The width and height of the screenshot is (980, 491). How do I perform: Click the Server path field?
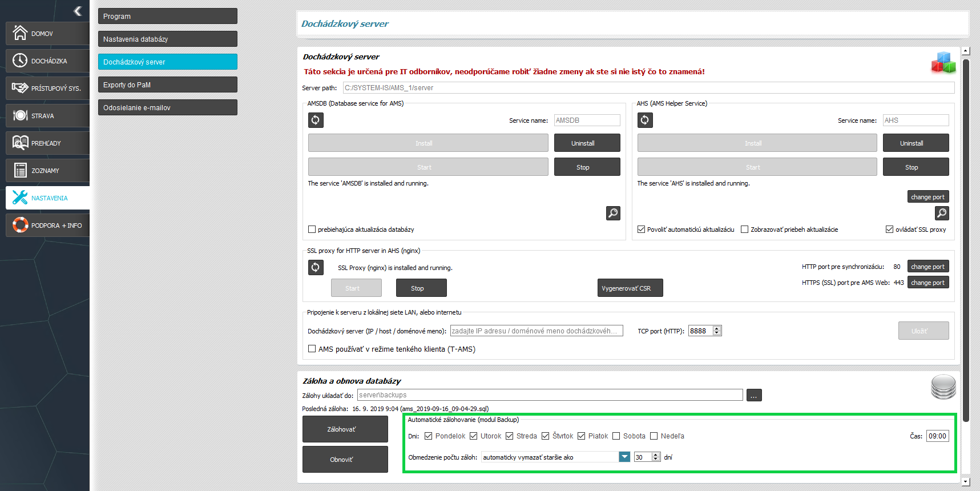[x=648, y=87]
